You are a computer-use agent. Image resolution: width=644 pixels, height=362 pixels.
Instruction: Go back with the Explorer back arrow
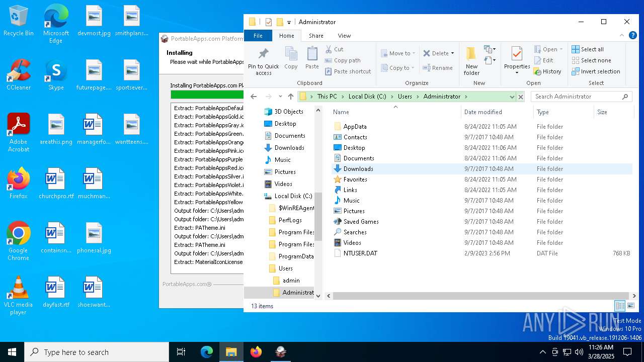pos(254,97)
